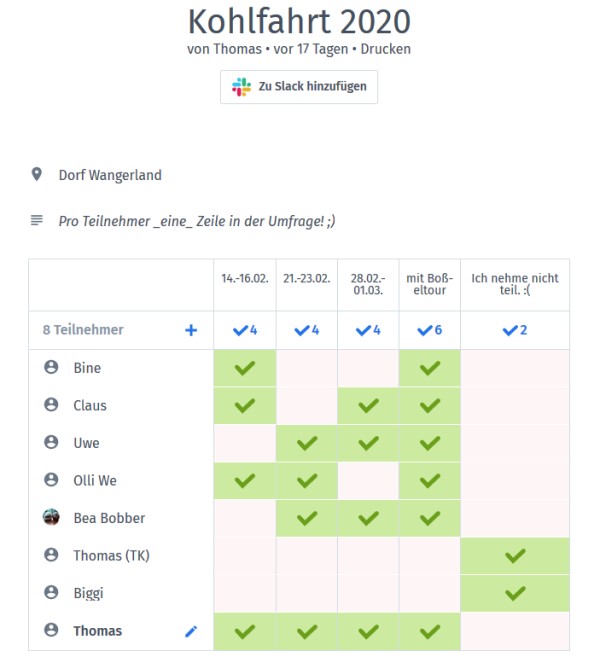Click the '28.02.-01.03.' column header
The height and width of the screenshot is (657, 600).
[x=368, y=284]
